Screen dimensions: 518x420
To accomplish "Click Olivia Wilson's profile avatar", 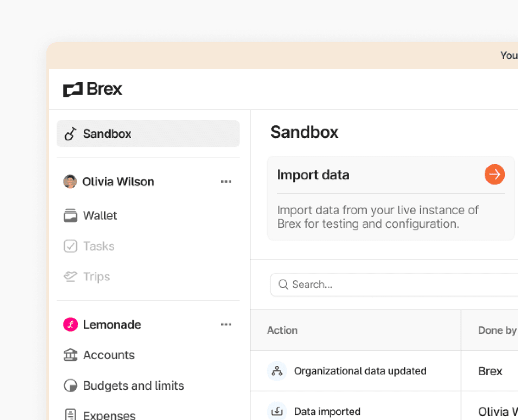I will click(x=70, y=182).
